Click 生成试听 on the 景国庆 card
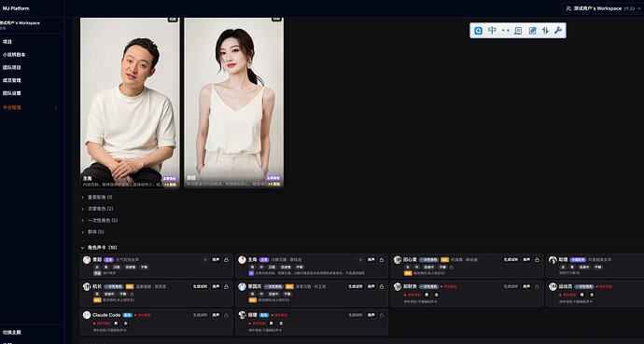This screenshot has width=644, height=344. point(355,287)
